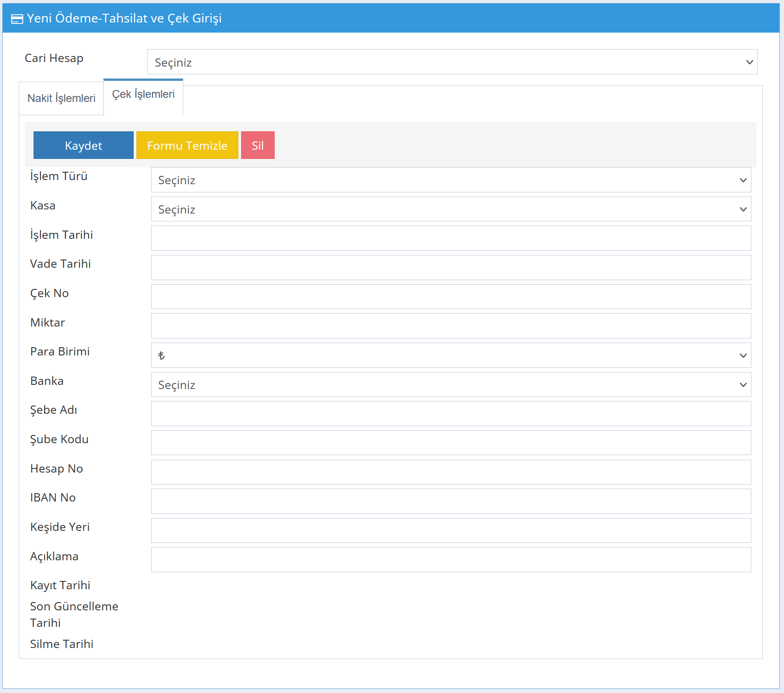Click the credit card icon in header

[17, 19]
